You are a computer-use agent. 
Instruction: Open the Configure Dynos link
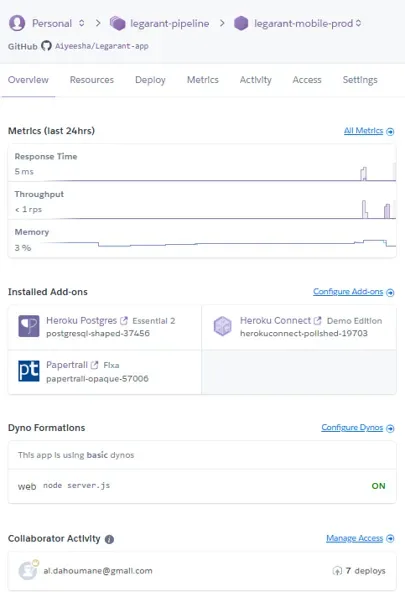click(352, 428)
